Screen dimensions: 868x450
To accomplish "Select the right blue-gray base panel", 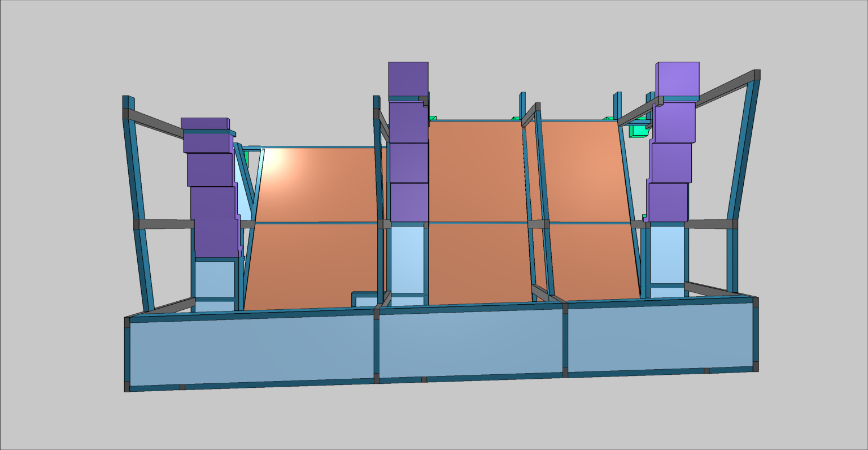I will tap(660, 337).
